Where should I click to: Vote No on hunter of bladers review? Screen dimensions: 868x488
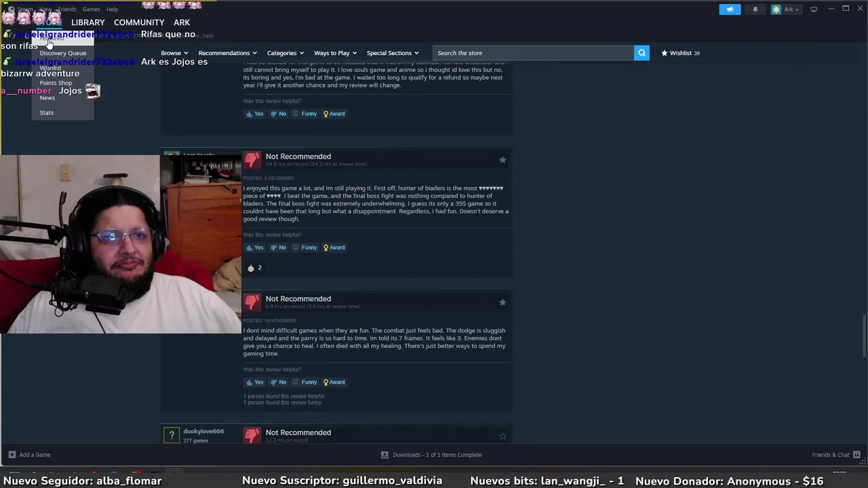[278, 247]
